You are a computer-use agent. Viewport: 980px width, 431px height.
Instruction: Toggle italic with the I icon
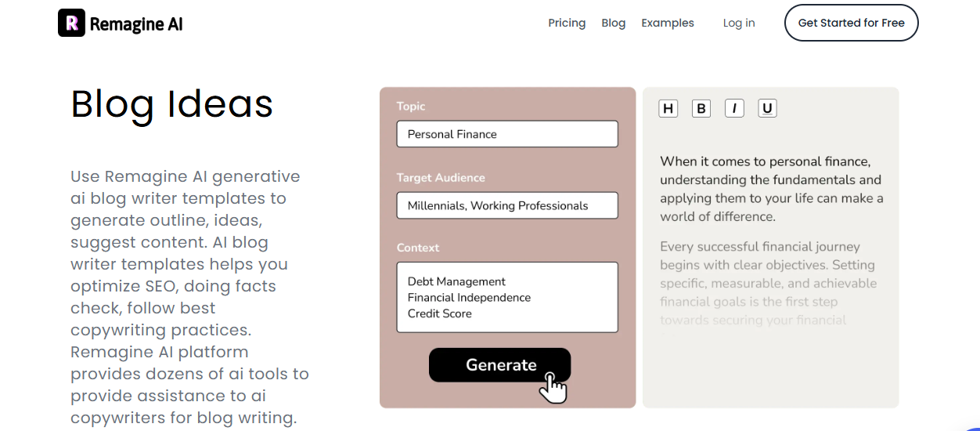734,109
